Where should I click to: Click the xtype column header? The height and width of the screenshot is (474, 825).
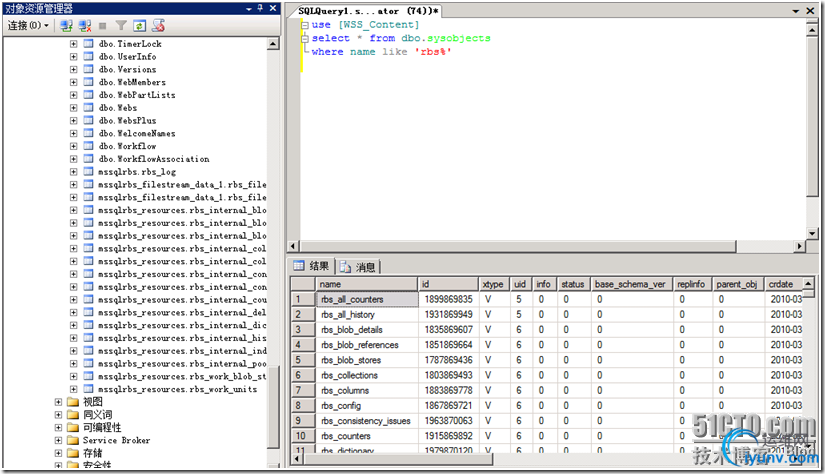coord(493,284)
